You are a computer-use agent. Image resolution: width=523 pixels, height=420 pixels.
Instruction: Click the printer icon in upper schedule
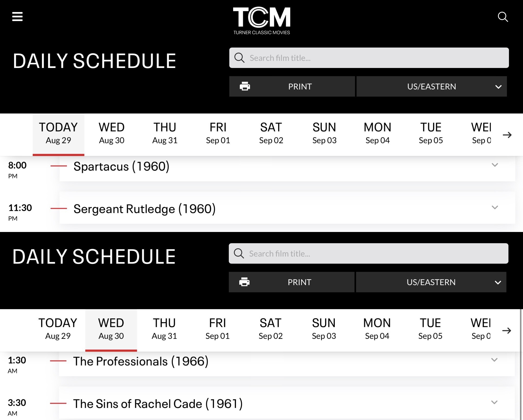[245, 86]
